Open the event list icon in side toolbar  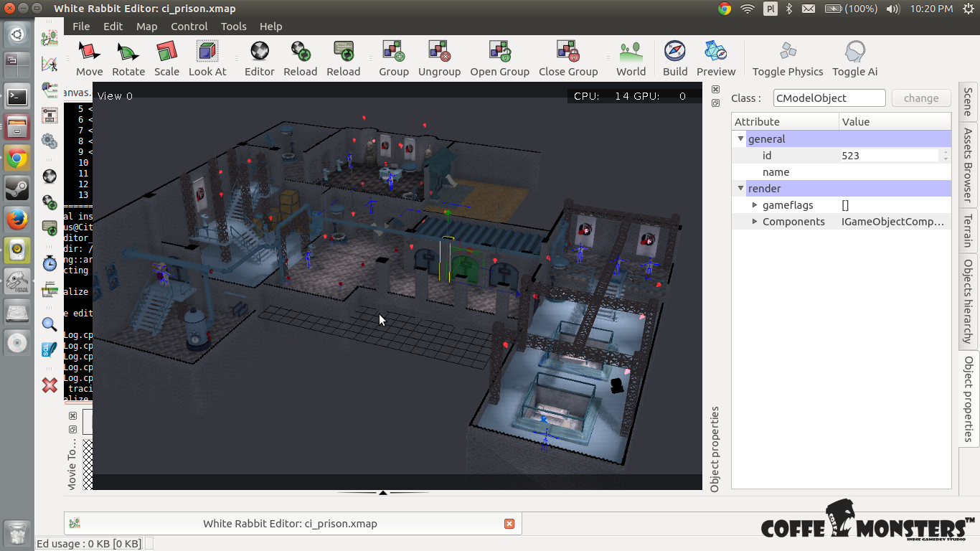[x=50, y=289]
